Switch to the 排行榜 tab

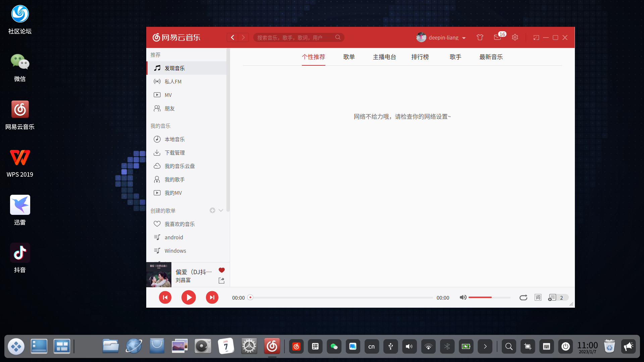pos(420,57)
